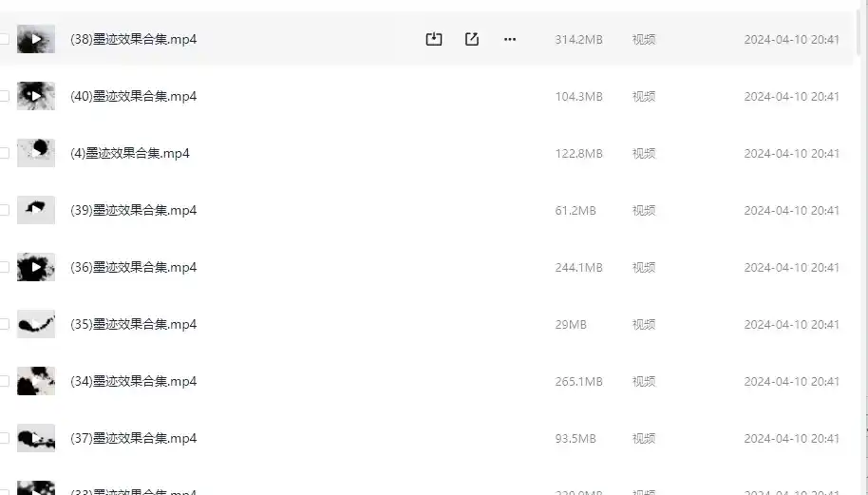This screenshot has width=868, height=495.
Task: Check the box for (36)墨迹效果合集.mp4
Action: [x=4, y=267]
